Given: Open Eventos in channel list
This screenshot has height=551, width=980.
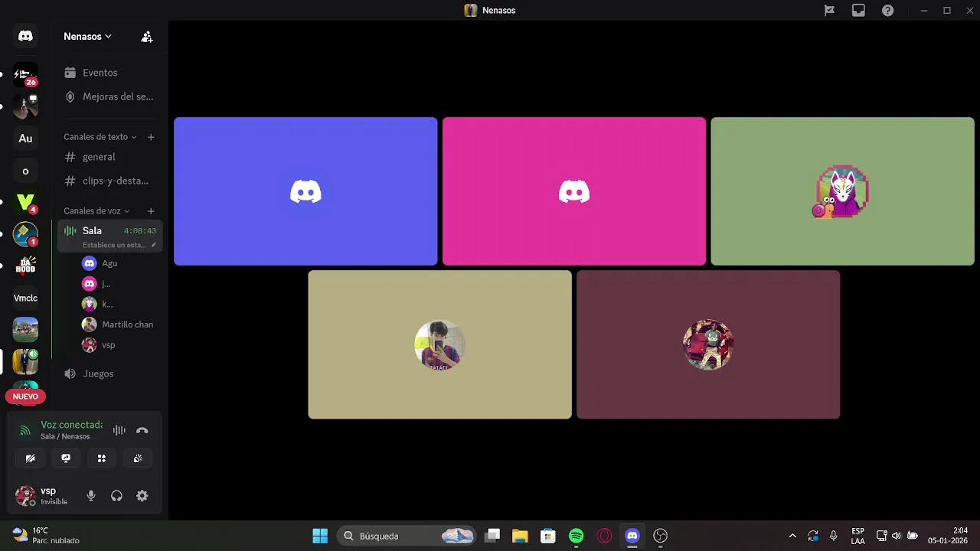Looking at the screenshot, I should tap(109, 73).
